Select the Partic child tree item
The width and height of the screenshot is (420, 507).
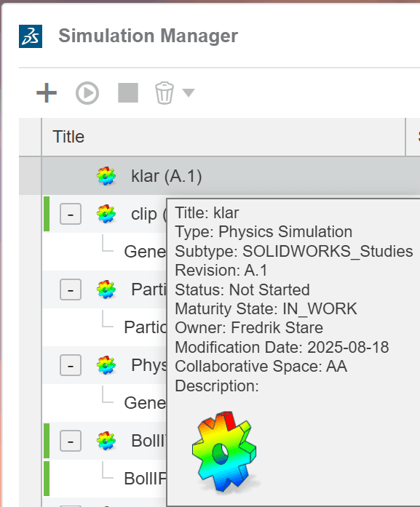tap(145, 327)
